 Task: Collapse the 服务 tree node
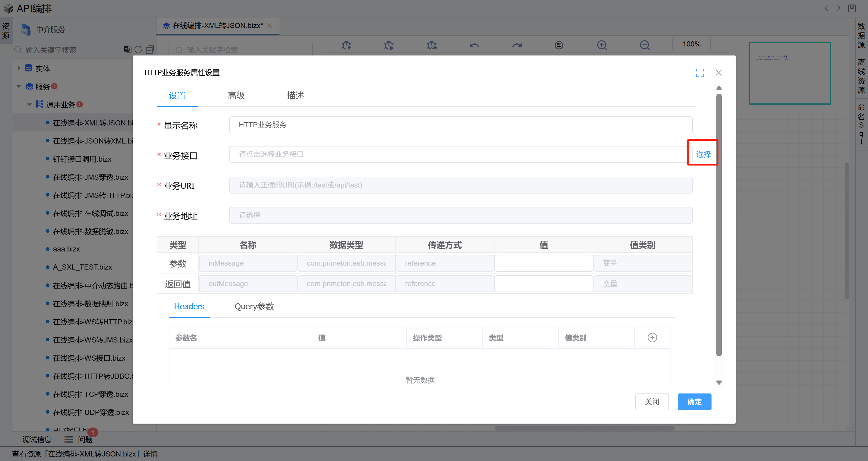[x=19, y=87]
